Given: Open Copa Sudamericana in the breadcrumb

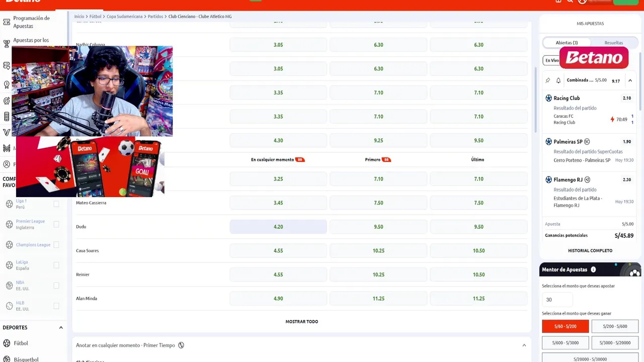Looking at the screenshot, I should pyautogui.click(x=124, y=17).
